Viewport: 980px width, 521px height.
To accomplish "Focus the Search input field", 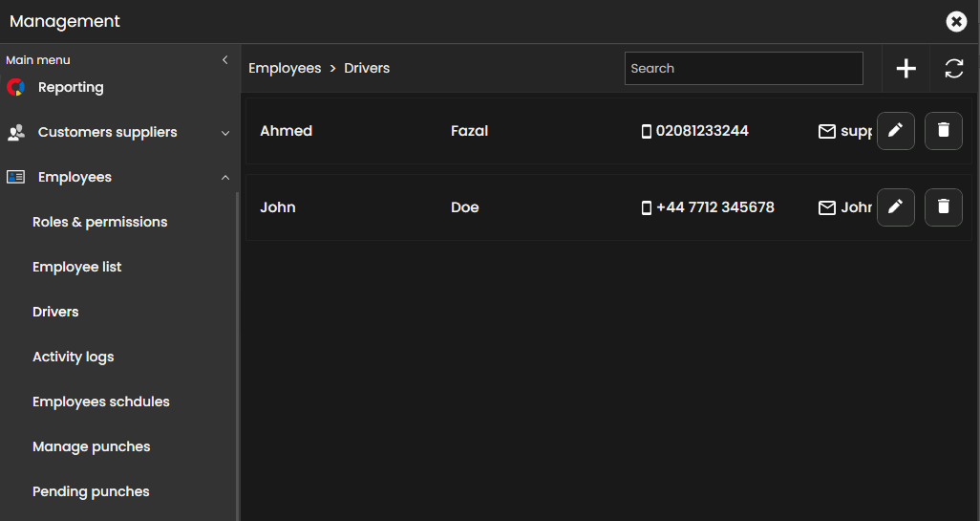I will pyautogui.click(x=743, y=69).
